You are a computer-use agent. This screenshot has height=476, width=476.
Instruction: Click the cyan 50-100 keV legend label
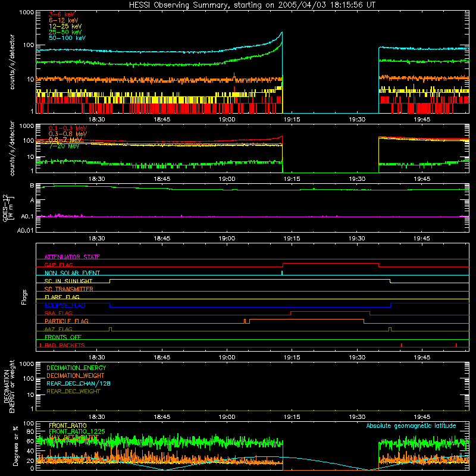click(67, 38)
